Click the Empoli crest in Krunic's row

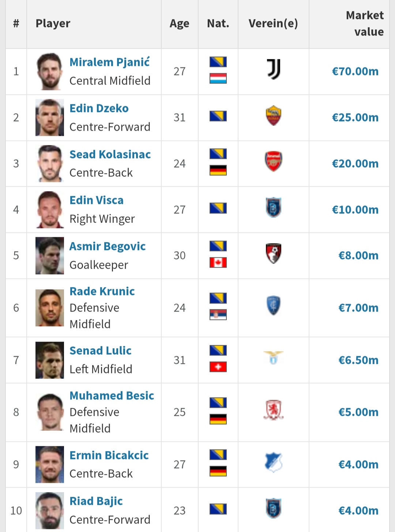274,305
